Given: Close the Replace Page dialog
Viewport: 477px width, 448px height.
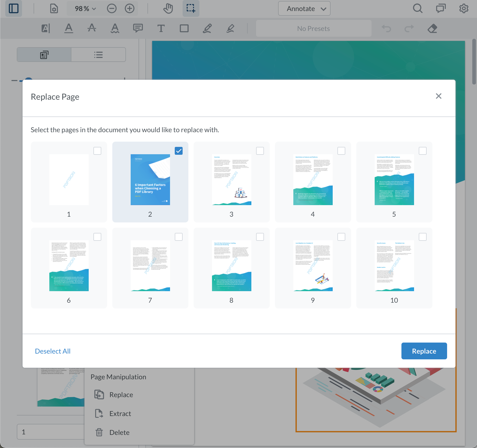Looking at the screenshot, I should 439,96.
